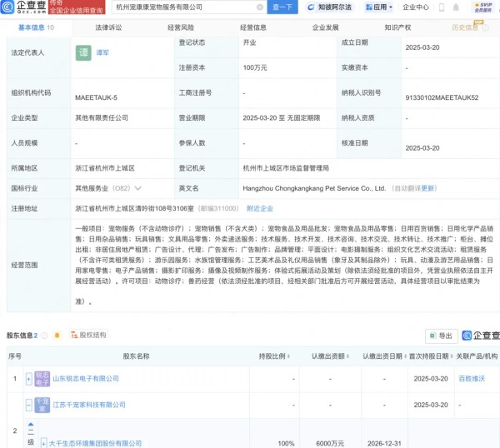Screen dimensions: 500x448
Task: Click the SVIP 会员服务 badge
Action: (x=483, y=7)
